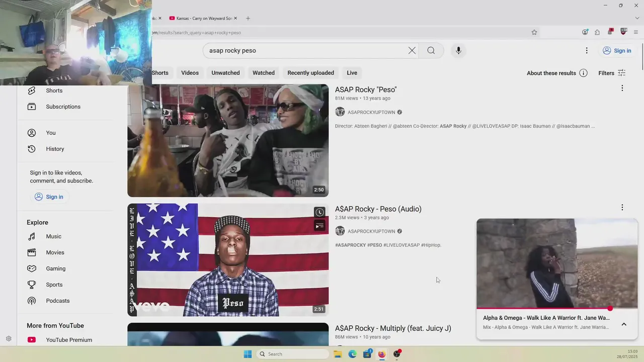Click ASAPROCKYUPTOWN avatar under ASAP Rocky "Peso"
Viewport: 644px width, 362px height.
340,112
